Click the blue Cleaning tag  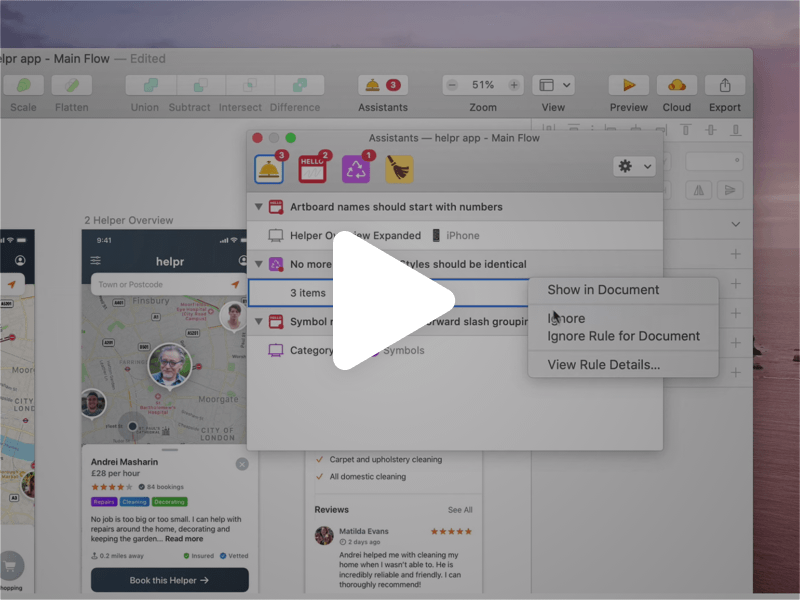click(134, 502)
